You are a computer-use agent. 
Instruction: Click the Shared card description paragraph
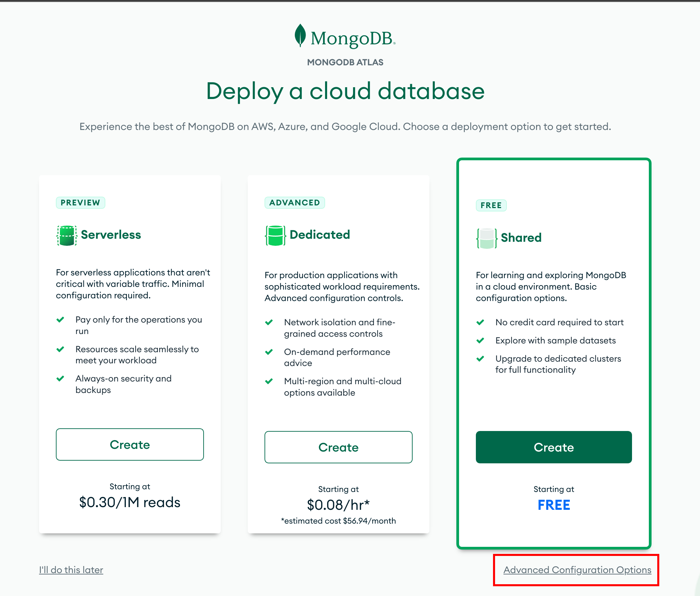(x=551, y=287)
